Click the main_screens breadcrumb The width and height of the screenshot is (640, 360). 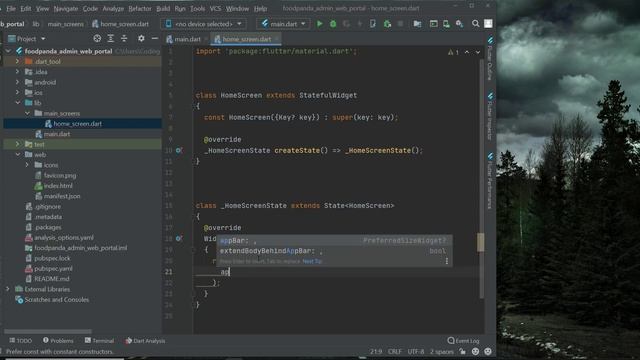(65, 24)
